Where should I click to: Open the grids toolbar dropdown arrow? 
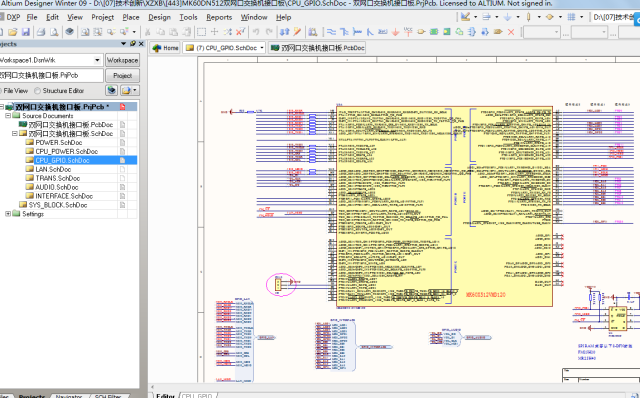[x=581, y=17]
